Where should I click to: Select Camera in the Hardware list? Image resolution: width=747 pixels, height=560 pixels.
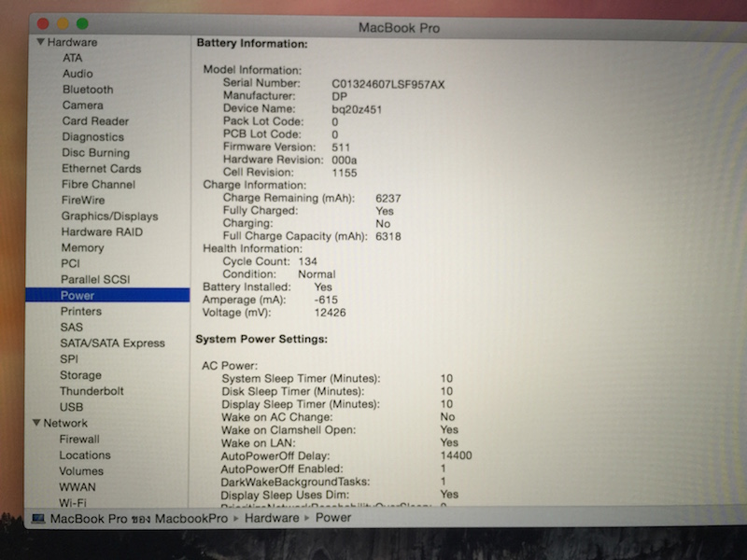(x=82, y=105)
